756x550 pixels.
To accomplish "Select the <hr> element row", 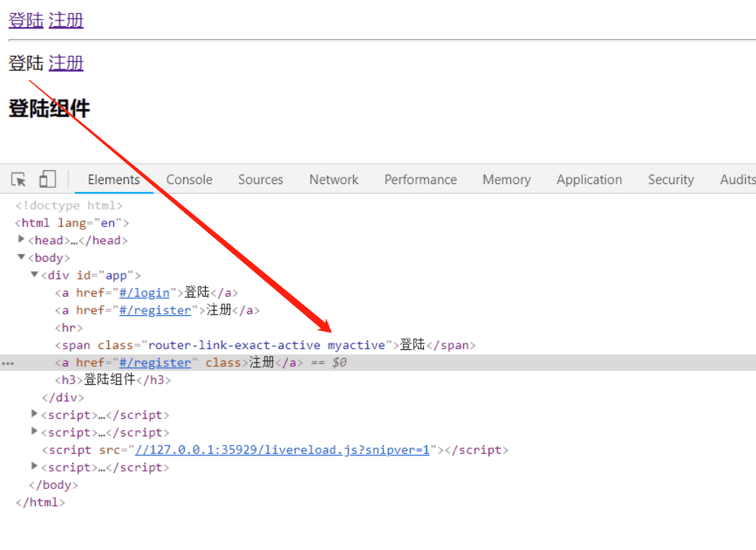I will 68,328.
